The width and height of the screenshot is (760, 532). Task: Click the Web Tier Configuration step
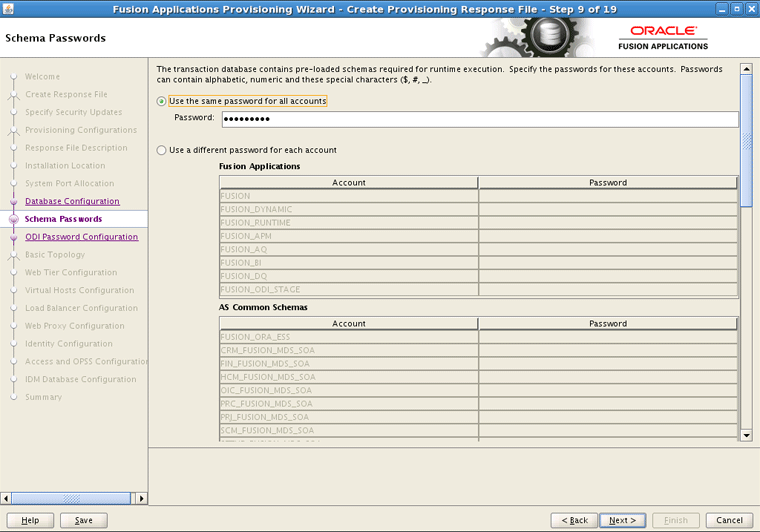[x=71, y=273]
